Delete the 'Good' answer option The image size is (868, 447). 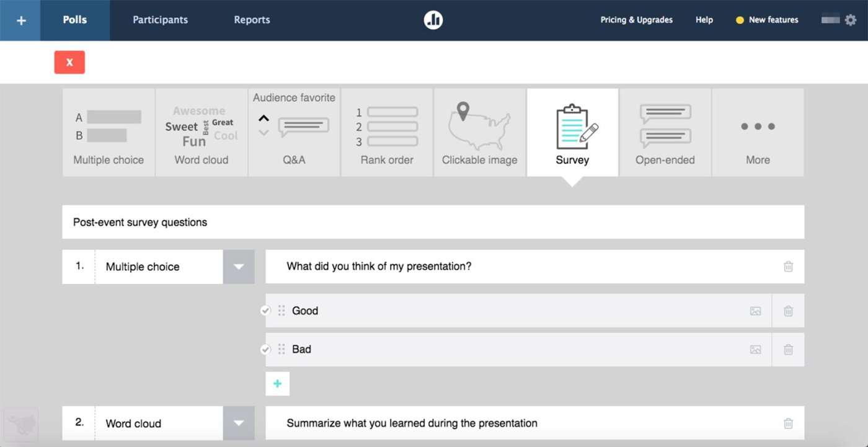pos(788,311)
